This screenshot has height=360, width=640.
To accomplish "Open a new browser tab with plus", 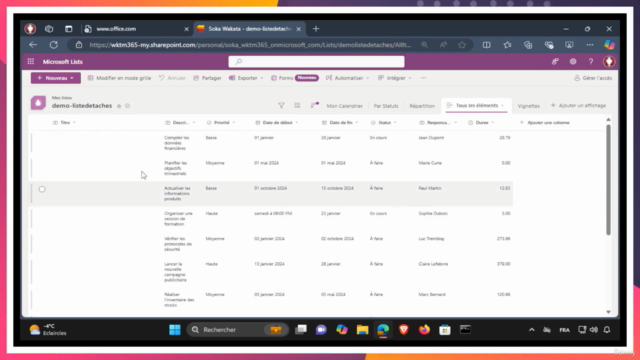I will click(316, 29).
